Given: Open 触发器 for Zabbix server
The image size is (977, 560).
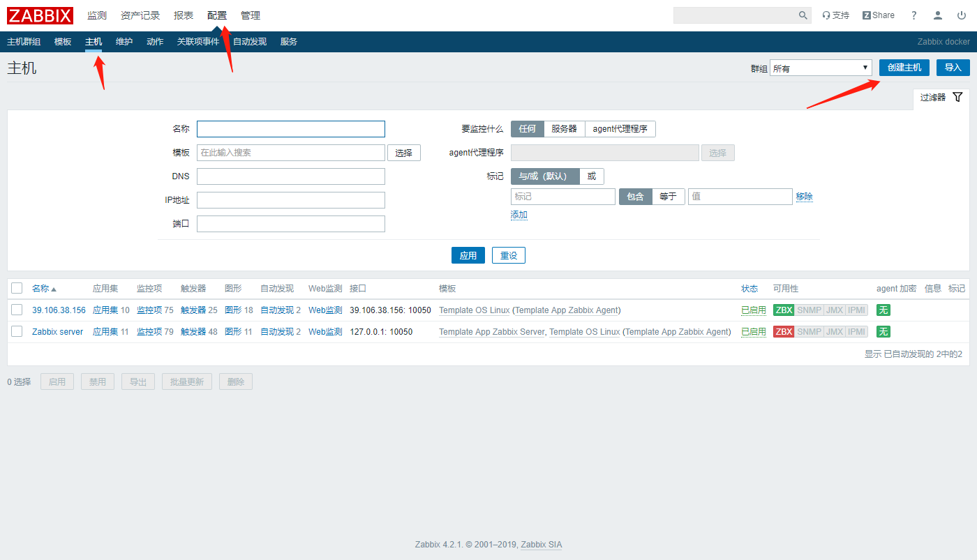Looking at the screenshot, I should tap(193, 332).
